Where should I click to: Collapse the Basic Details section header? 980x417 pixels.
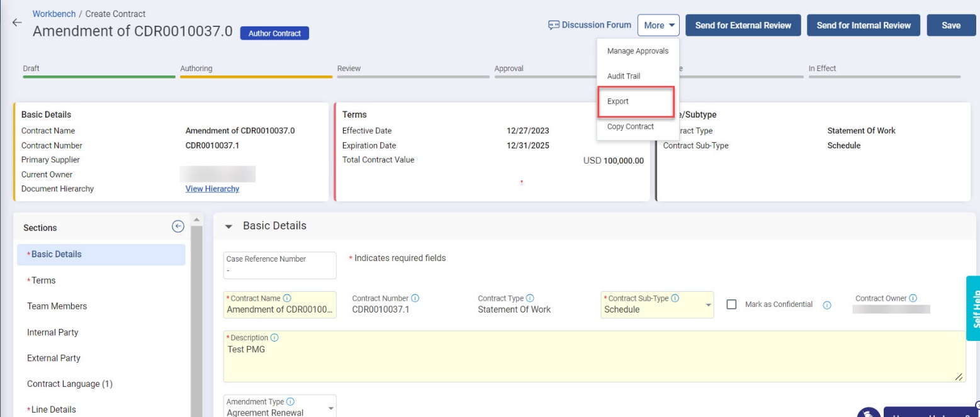[228, 226]
